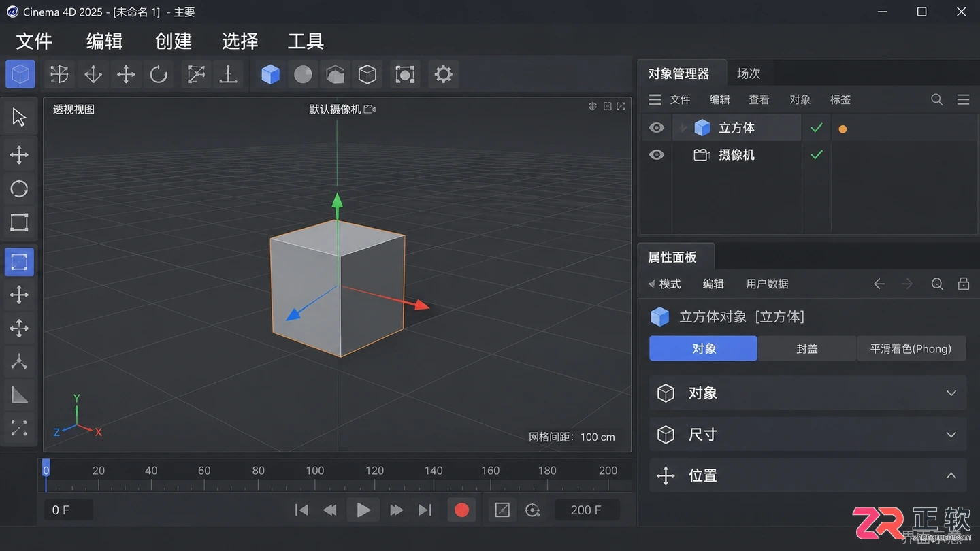Click the orange tag dot on 立方体

coord(843,129)
